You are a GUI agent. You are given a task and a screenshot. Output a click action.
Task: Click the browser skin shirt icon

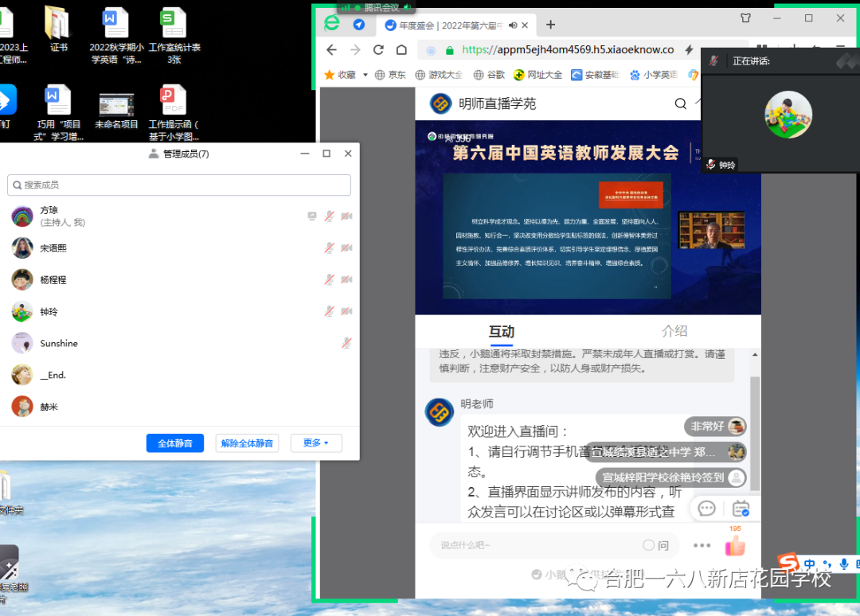coord(745,18)
